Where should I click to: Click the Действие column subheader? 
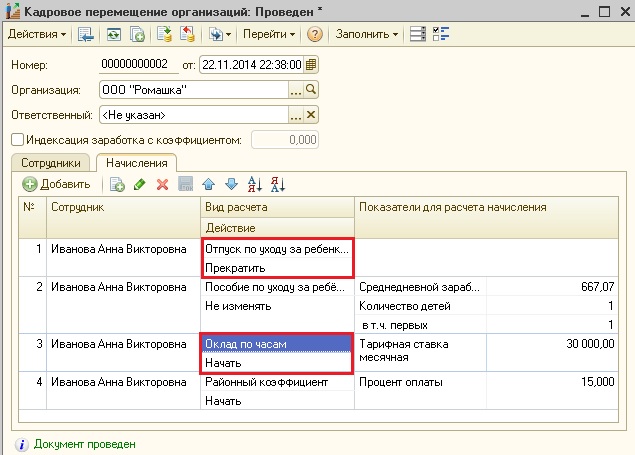point(277,228)
